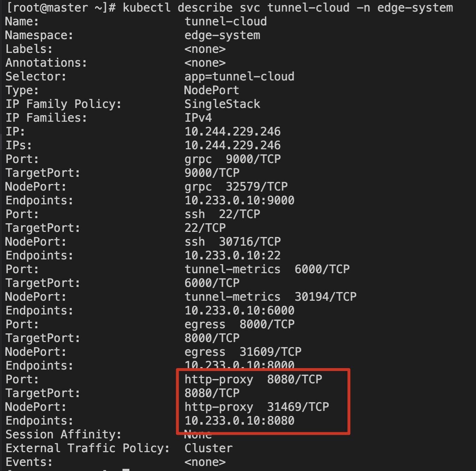Click the edge-system namespace value

coord(222,35)
